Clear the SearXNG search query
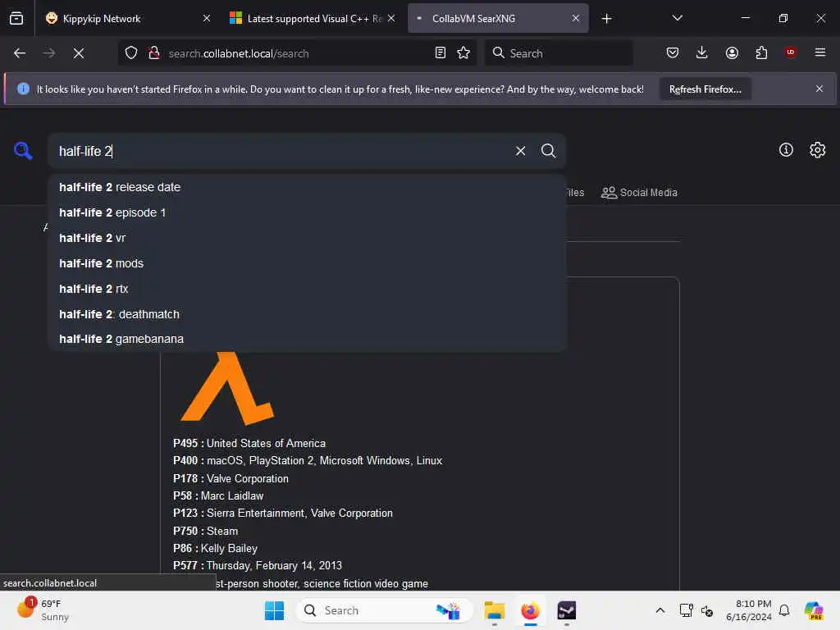The image size is (840, 630). click(x=520, y=151)
